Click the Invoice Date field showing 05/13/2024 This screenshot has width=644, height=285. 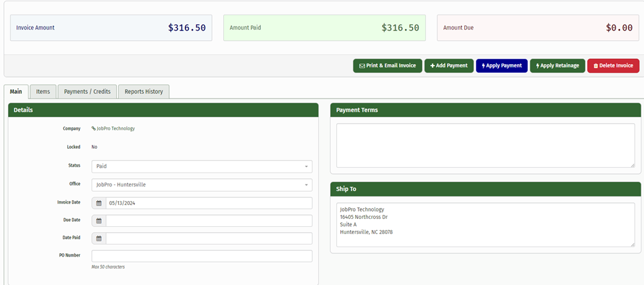[208, 203]
